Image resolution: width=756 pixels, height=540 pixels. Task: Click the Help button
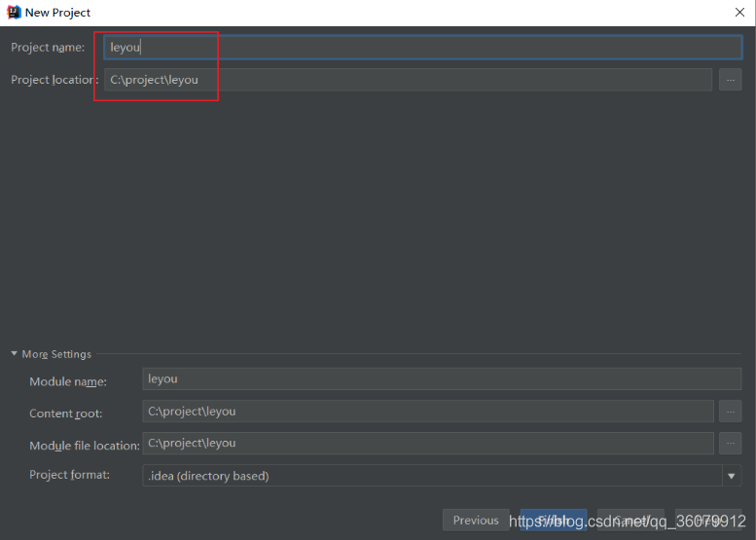pos(707,521)
